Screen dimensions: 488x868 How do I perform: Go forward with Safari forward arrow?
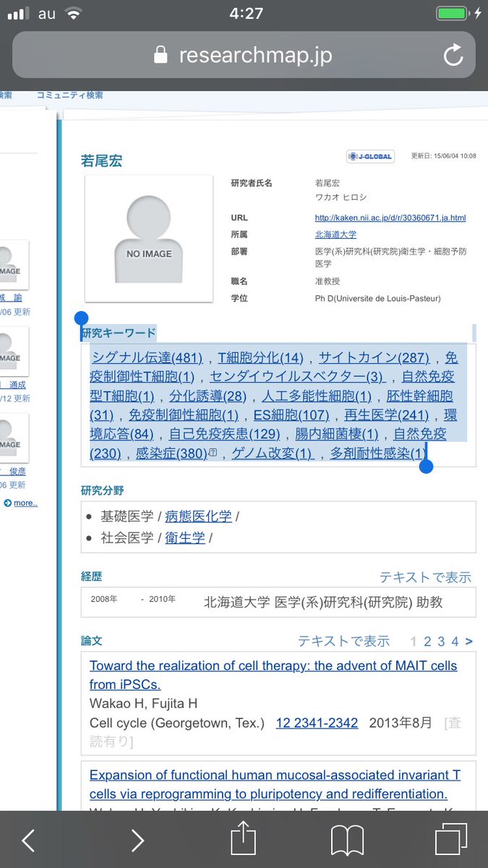[x=137, y=840]
